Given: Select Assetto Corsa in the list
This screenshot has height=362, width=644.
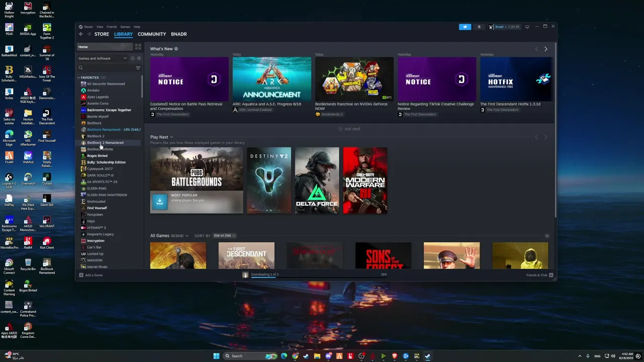Looking at the screenshot, I should tap(98, 104).
